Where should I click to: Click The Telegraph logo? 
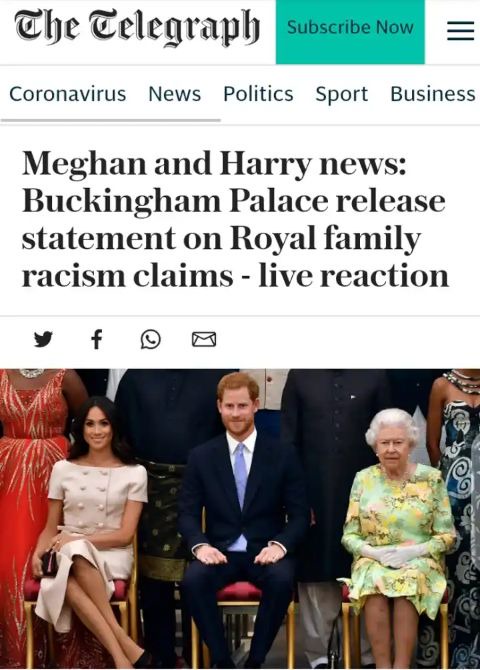click(x=137, y=28)
